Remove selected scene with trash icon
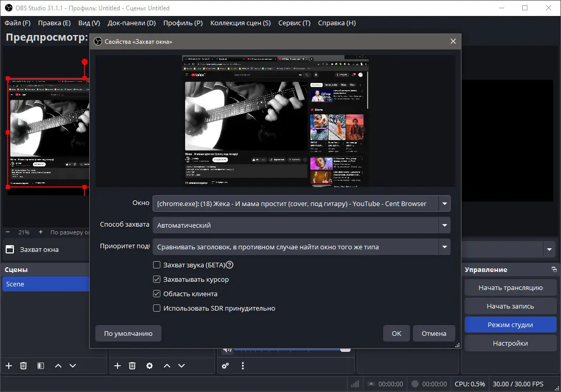This screenshot has width=561, height=392. 23,366
